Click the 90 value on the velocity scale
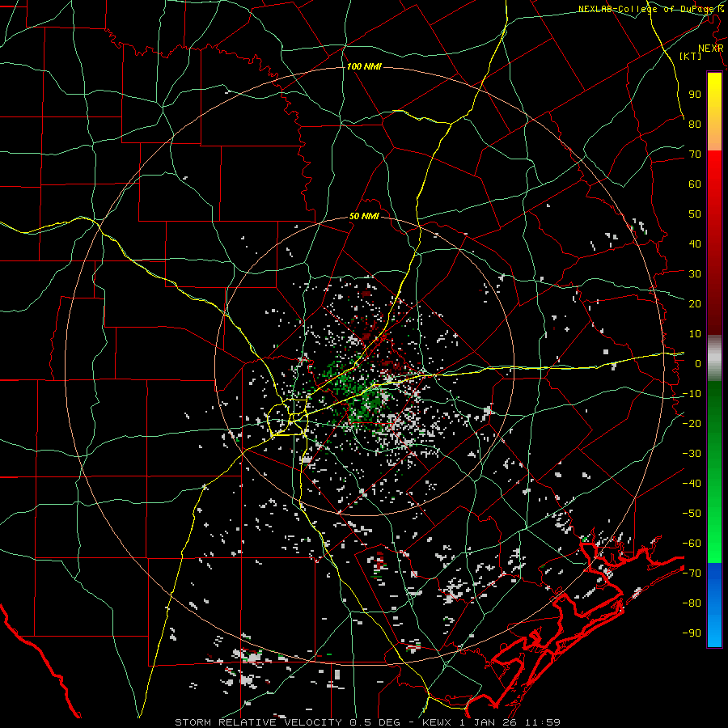The image size is (728, 728). pyautogui.click(x=695, y=95)
